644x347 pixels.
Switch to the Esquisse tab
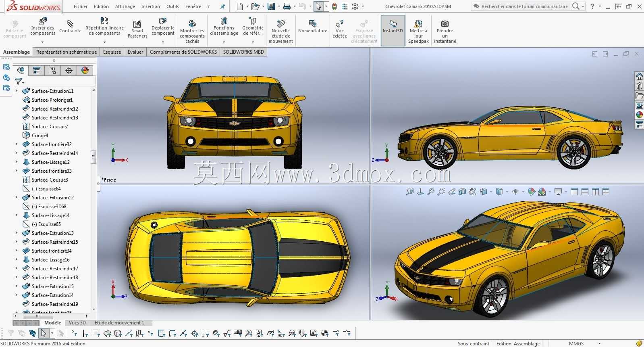click(112, 52)
